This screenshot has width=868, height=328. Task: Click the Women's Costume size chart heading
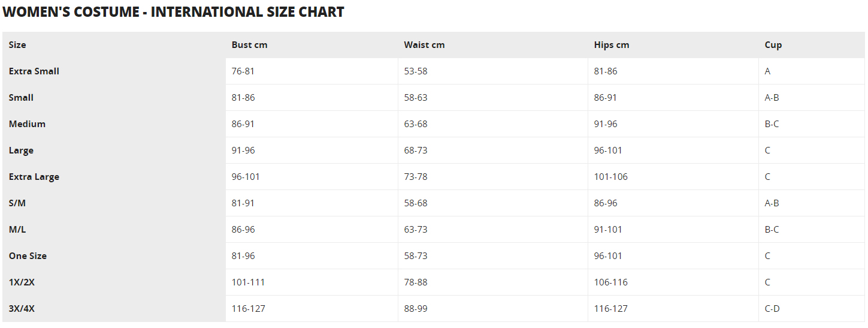click(x=174, y=12)
